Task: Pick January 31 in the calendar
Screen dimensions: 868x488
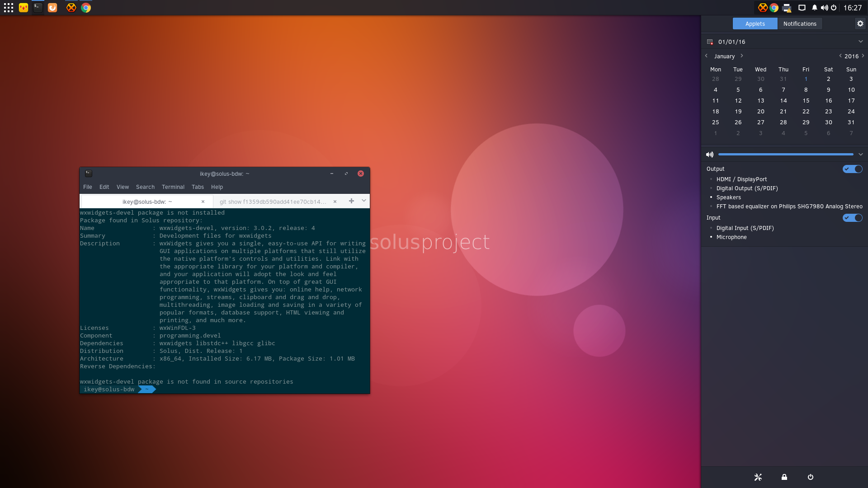Action: coord(851,122)
